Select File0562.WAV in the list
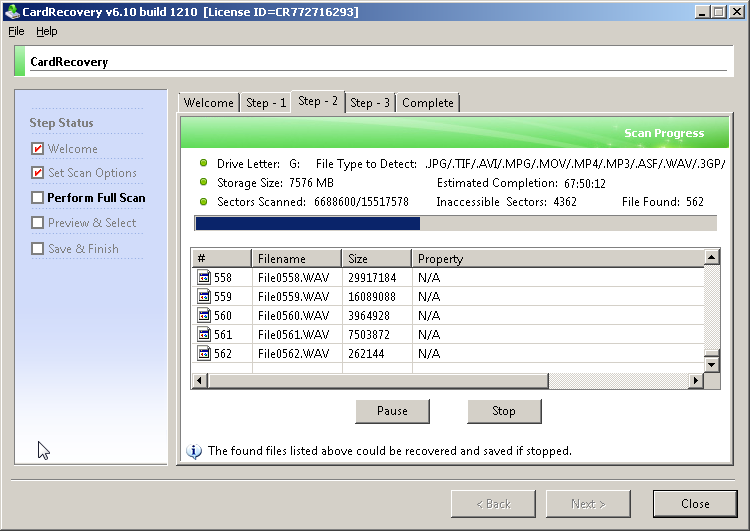Screen dimensions: 750x531 [294, 354]
